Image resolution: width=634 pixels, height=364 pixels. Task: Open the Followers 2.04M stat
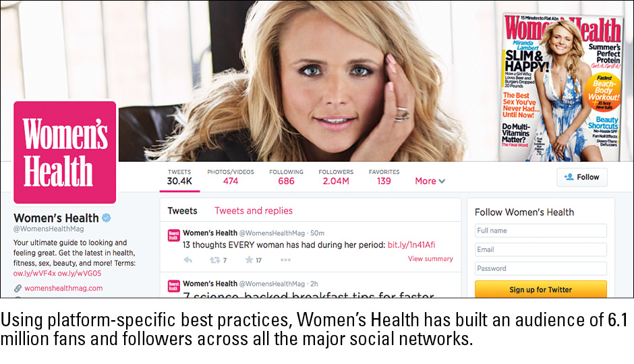(x=336, y=177)
